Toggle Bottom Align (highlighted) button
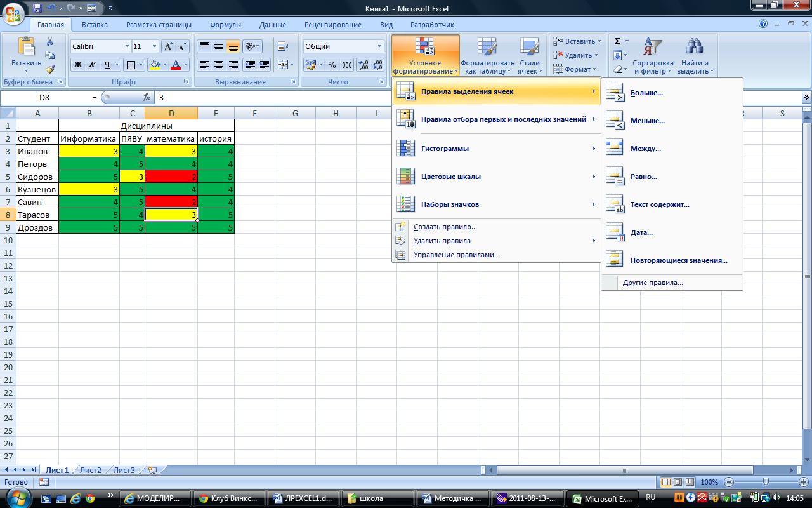 click(x=233, y=47)
